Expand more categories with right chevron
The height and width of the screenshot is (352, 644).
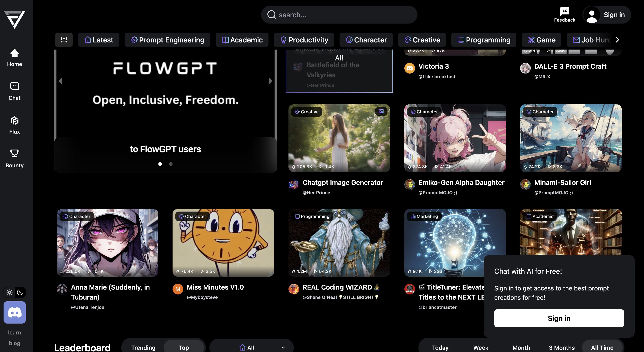click(x=617, y=40)
